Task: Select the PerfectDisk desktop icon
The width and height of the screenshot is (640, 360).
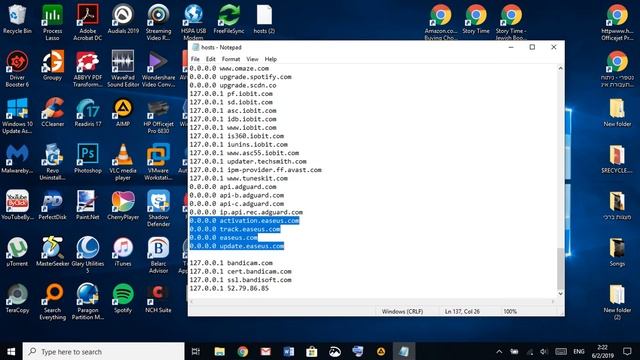Action: point(52,205)
